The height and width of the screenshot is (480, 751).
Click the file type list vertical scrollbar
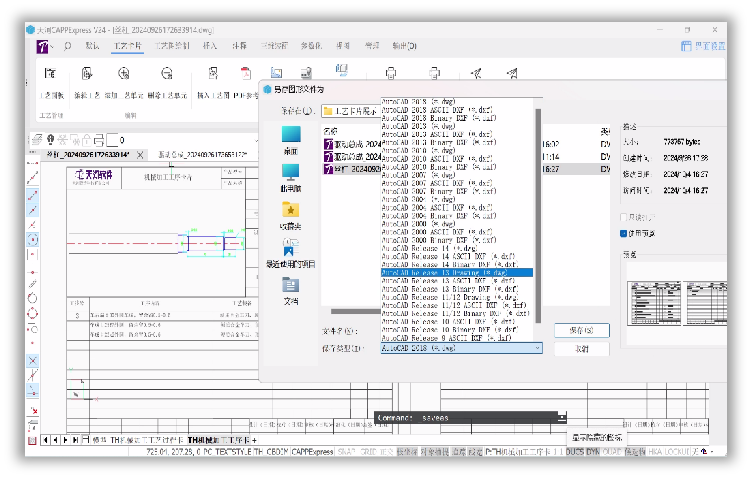[x=538, y=216]
